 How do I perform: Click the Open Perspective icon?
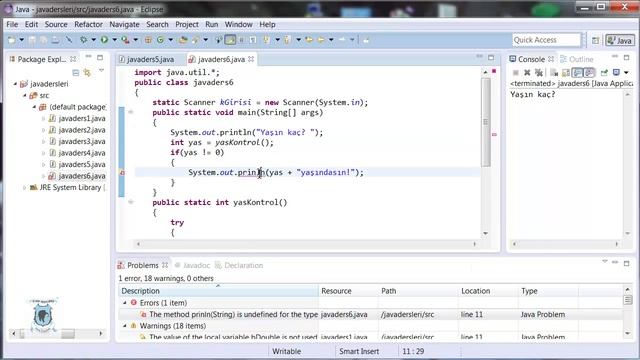click(x=596, y=40)
